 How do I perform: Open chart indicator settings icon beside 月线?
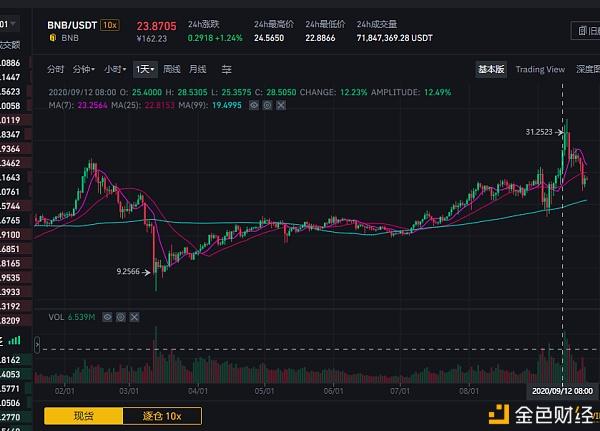pyautogui.click(x=227, y=69)
